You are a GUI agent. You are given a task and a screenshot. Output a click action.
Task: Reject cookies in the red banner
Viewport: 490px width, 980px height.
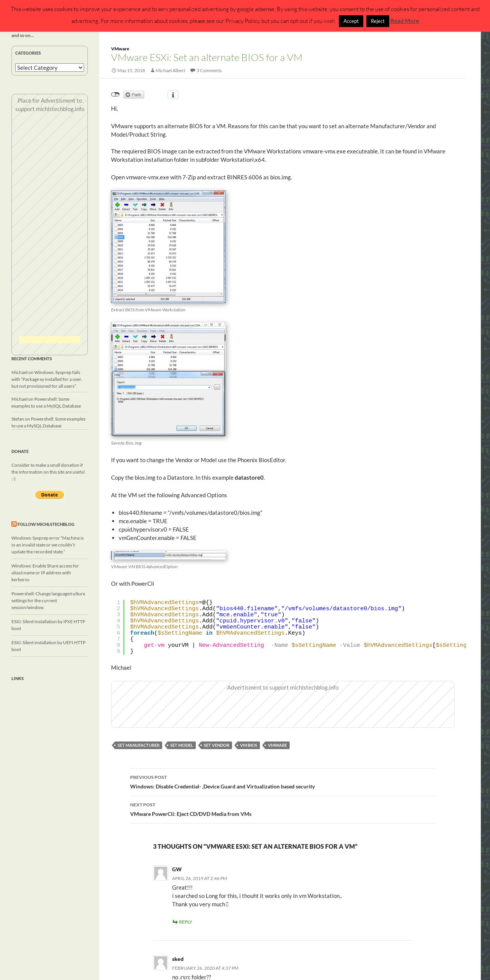[377, 21]
